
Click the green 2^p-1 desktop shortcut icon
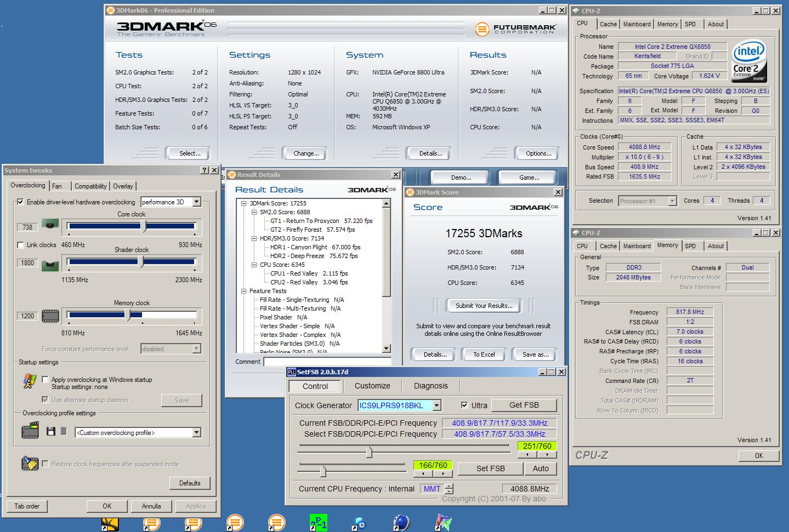(318, 523)
